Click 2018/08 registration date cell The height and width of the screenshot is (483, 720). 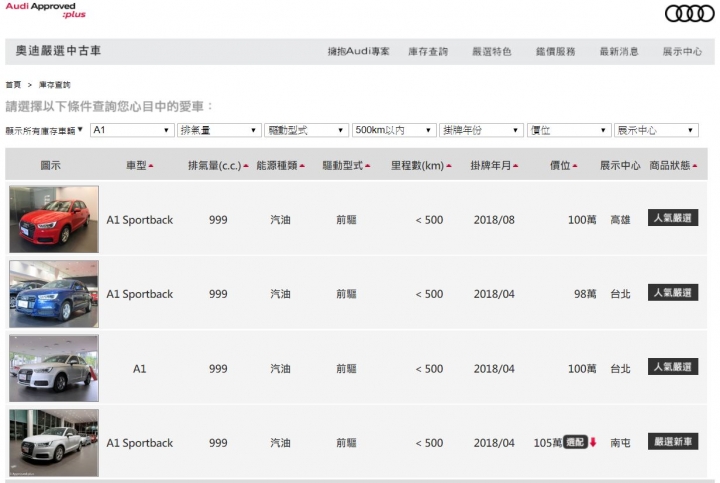(x=494, y=220)
